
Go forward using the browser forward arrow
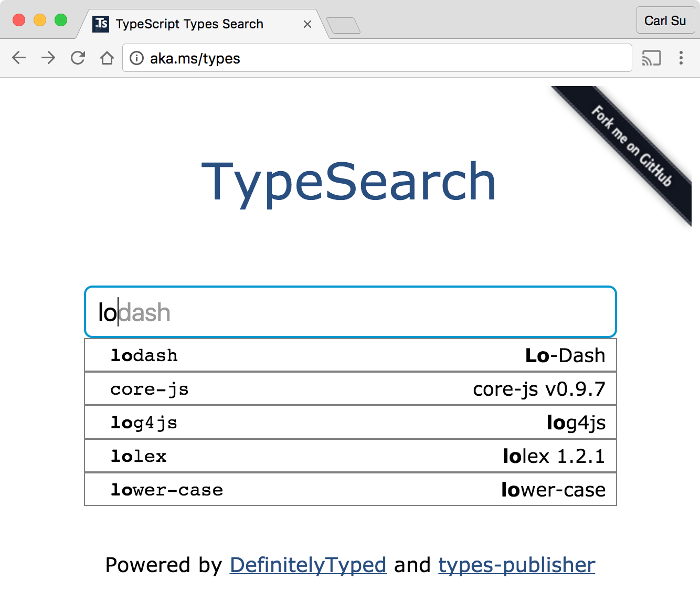[x=48, y=58]
